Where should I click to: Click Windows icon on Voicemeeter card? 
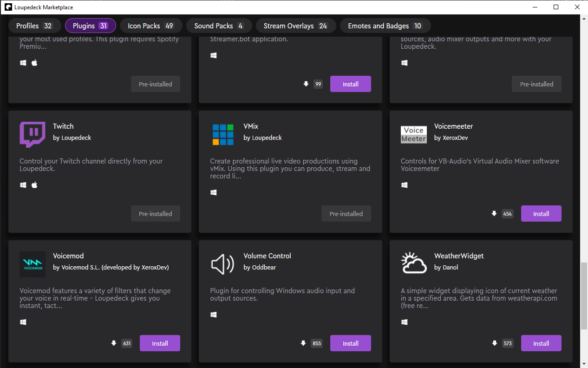(x=404, y=185)
